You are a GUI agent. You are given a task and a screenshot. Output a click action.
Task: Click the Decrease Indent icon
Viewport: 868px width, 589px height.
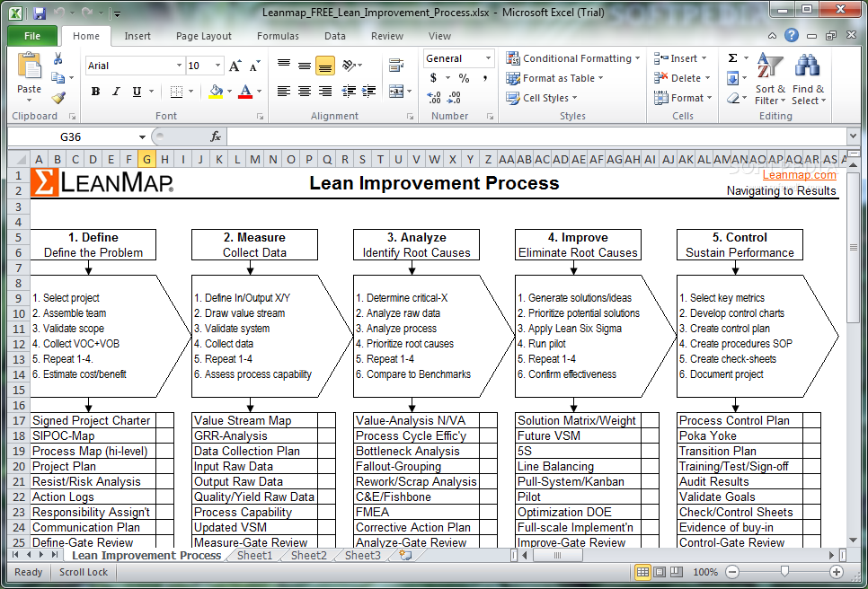349,92
